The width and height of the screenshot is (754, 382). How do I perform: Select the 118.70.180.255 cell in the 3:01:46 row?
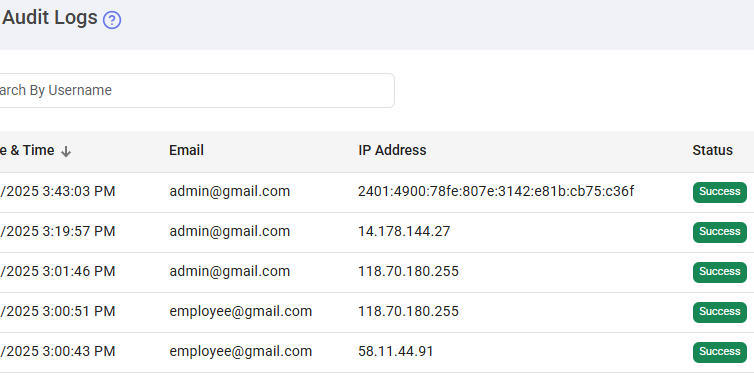pyautogui.click(x=408, y=271)
